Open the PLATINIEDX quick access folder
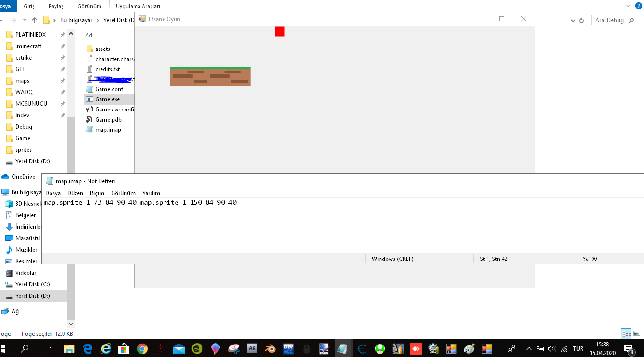Screen dimensions: 644x357 click(30, 35)
